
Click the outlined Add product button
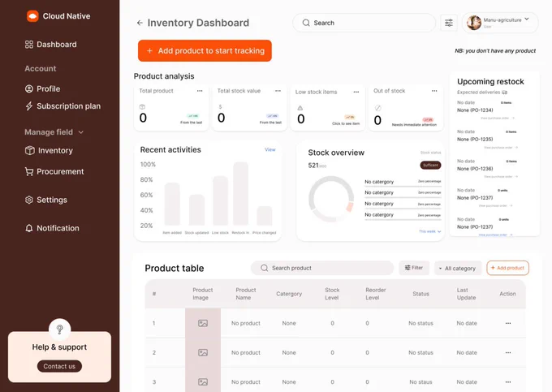point(507,268)
